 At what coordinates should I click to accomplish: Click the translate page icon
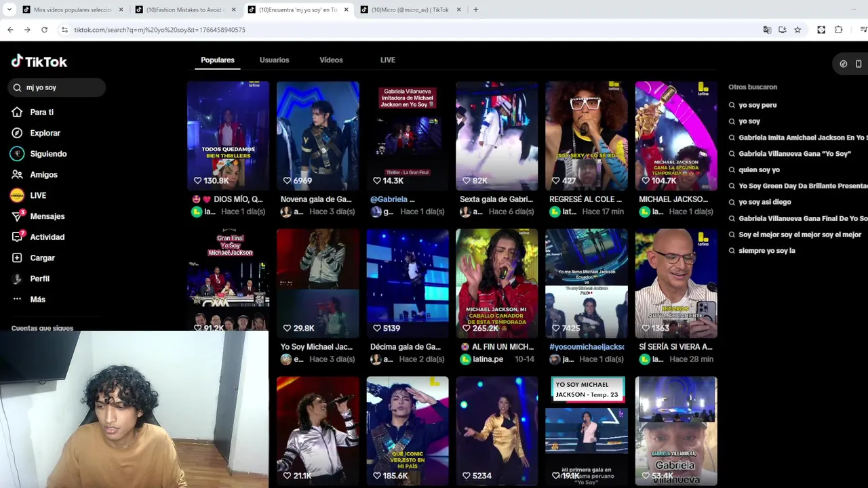[767, 30]
